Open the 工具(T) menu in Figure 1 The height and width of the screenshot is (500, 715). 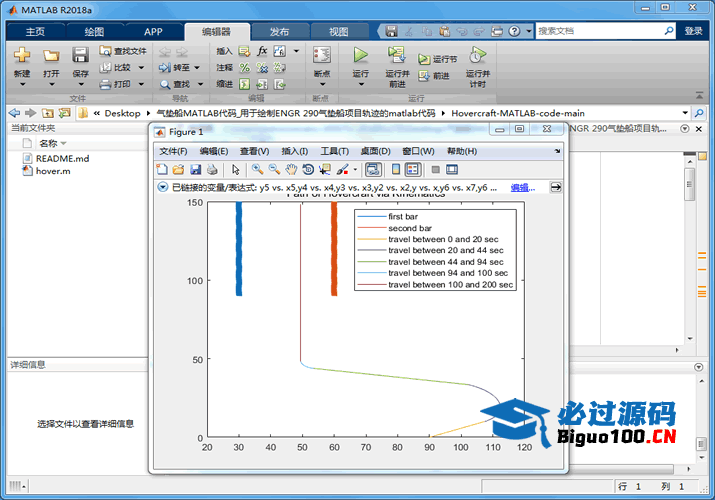[x=335, y=151]
